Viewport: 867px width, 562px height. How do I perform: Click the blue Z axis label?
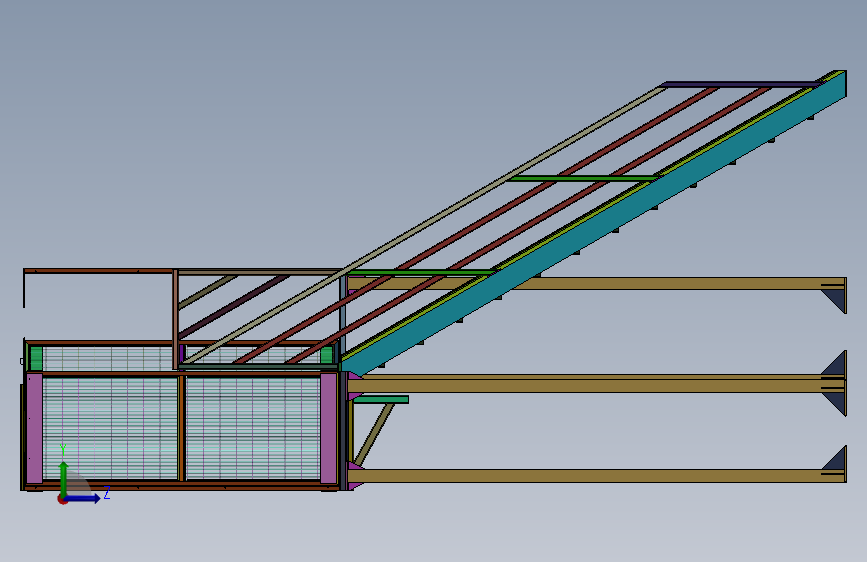(x=107, y=493)
